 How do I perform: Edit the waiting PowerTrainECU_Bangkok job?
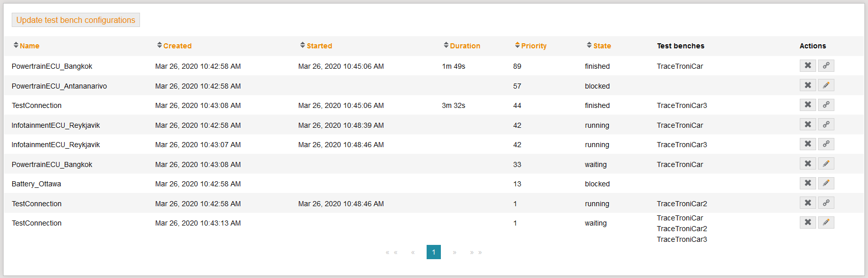tap(826, 164)
